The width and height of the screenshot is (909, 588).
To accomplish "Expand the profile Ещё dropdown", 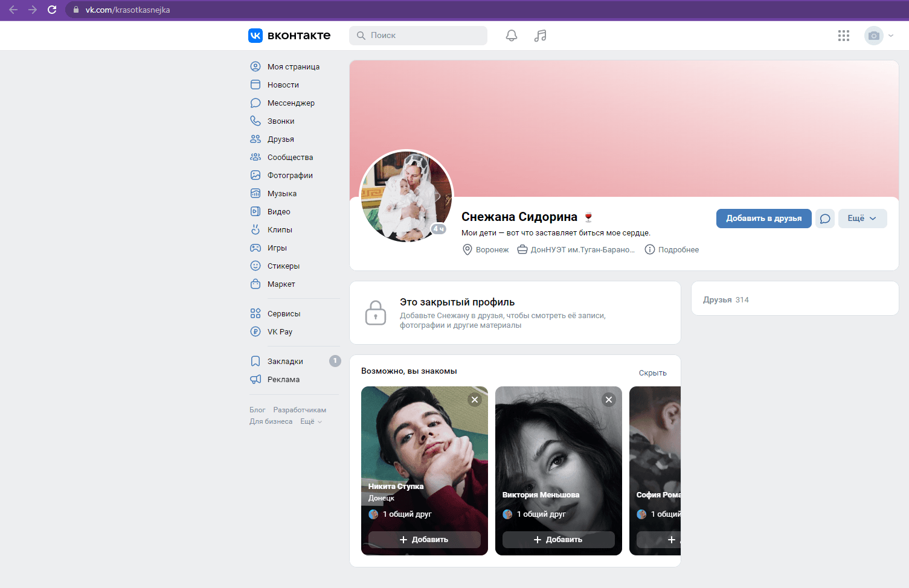I will [862, 219].
